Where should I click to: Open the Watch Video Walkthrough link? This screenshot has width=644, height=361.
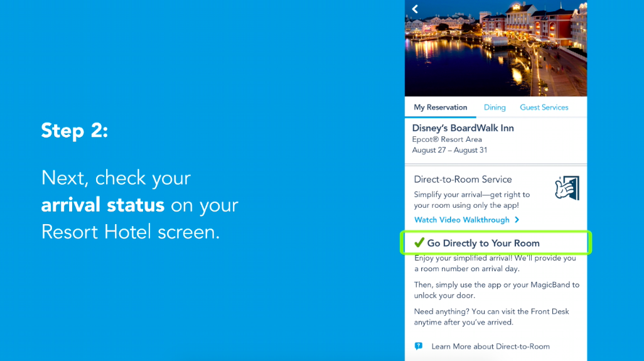coord(462,220)
